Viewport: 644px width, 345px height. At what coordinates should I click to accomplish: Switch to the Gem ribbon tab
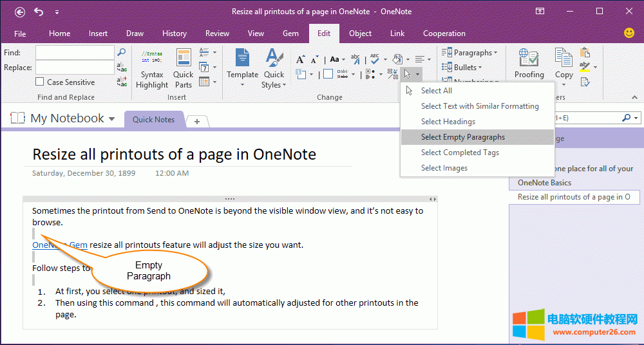[289, 33]
